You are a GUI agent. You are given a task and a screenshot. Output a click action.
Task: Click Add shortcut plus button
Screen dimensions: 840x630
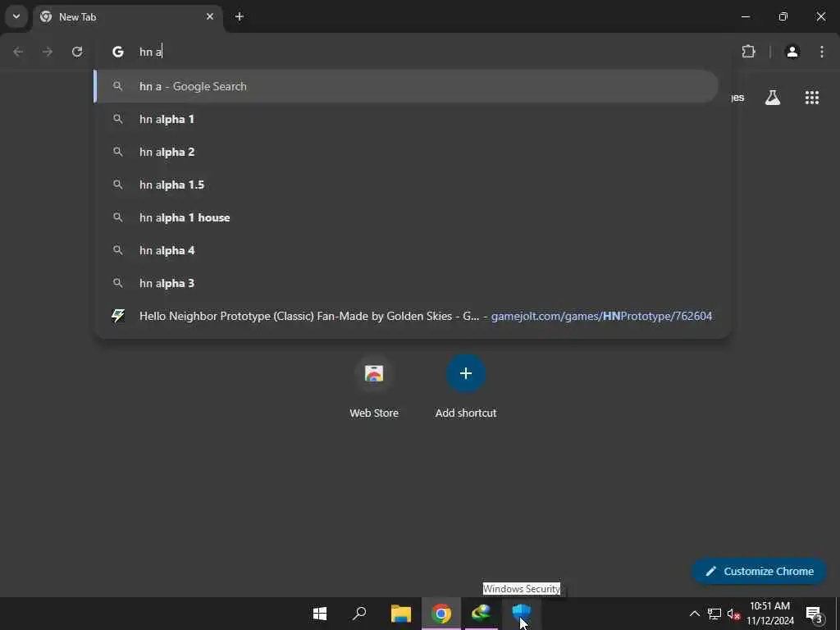tap(466, 373)
